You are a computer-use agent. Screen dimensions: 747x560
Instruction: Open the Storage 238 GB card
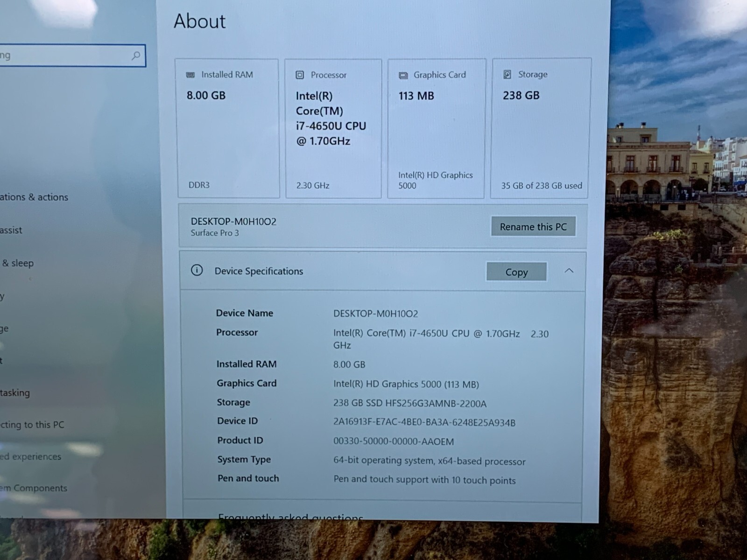pyautogui.click(x=541, y=128)
